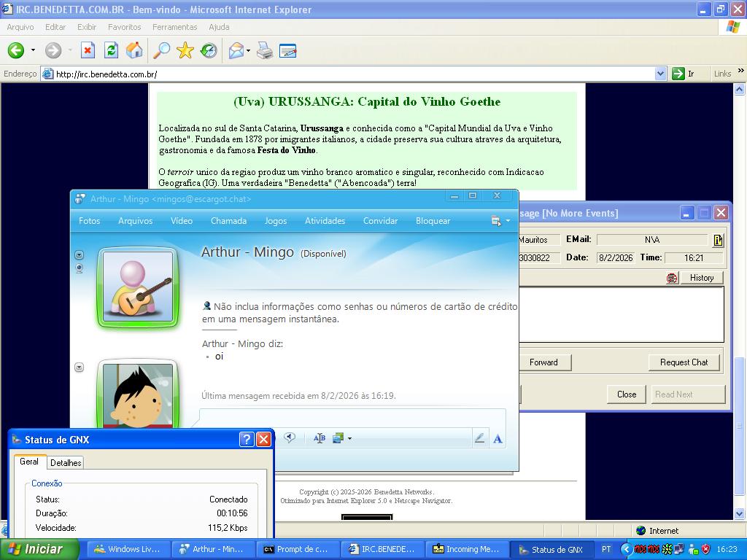Open the History clock icon in toolbar
Viewport: 747px width, 560px height.
[x=209, y=50]
